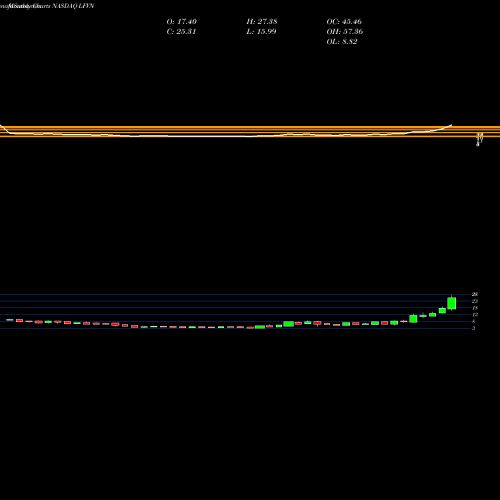This screenshot has width=500, height=500.
Task: Click the OC: 45.46 reading
Action: coord(344,22)
